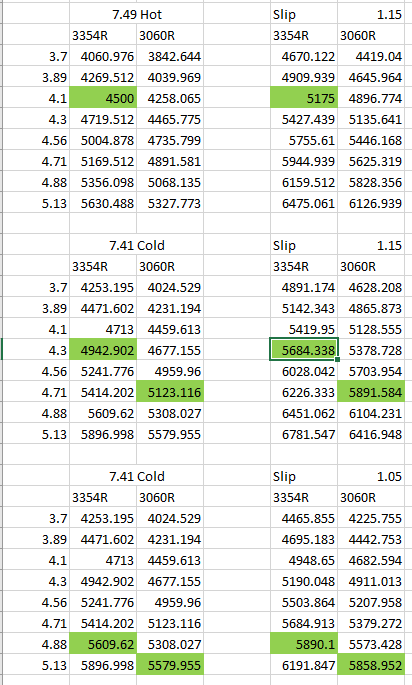Viewport: 412px width, 685px height.
Task: Select the cell containing 6781.547
Action: pyautogui.click(x=304, y=434)
